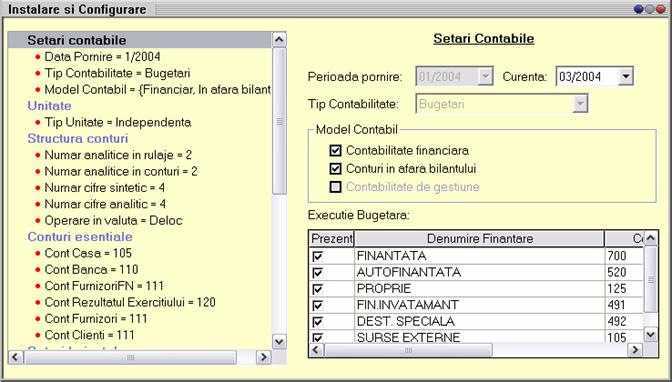This screenshot has width=672, height=382.
Task: Open the Perioada pornire dropdown
Action: tap(485, 77)
